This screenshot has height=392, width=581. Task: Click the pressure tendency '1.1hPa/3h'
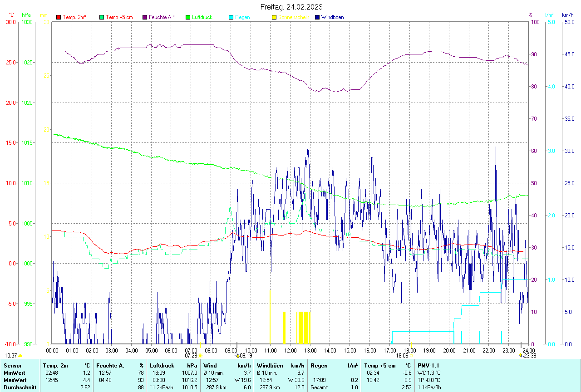(x=429, y=387)
